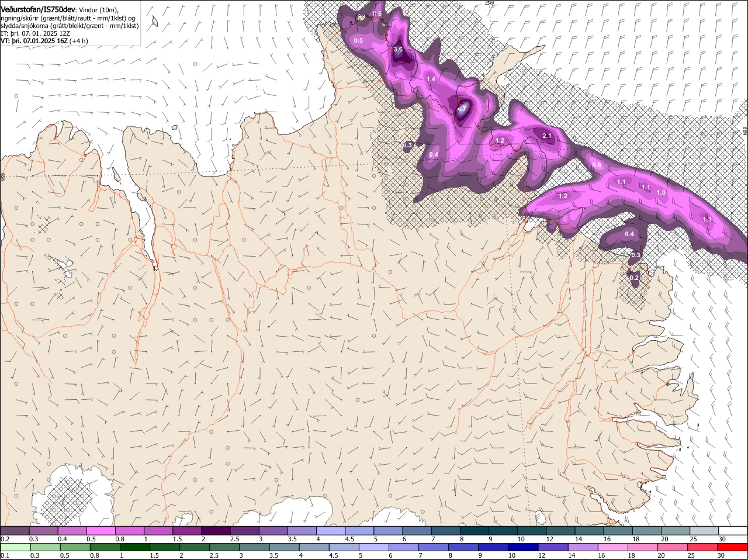Screen dimensions: 748x560
Task: Click the 4.7 snowfall peak value
Action: tap(461, 109)
